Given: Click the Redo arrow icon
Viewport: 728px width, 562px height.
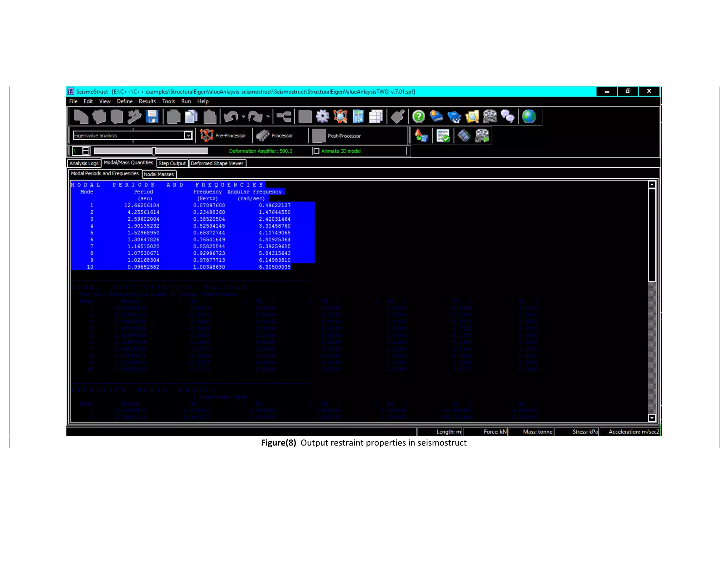Looking at the screenshot, I should (x=255, y=116).
